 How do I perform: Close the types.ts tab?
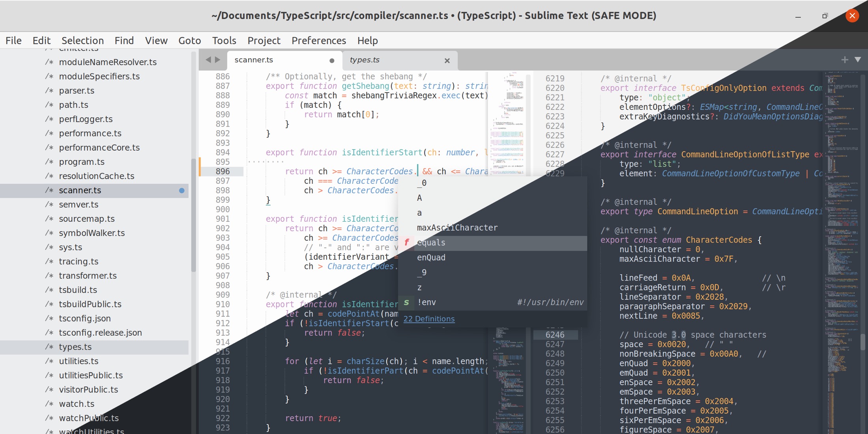coord(447,60)
